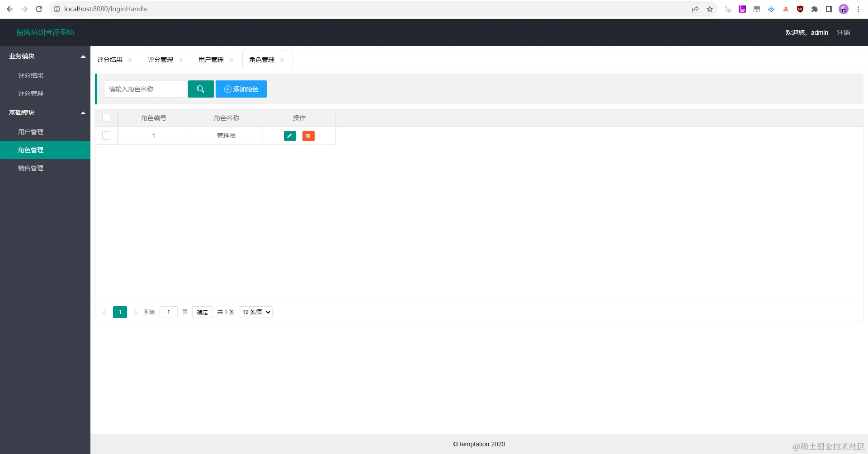Screen dimensions: 868x454
Task: Click the temptation 2020 footer text
Action: pyautogui.click(x=479, y=444)
